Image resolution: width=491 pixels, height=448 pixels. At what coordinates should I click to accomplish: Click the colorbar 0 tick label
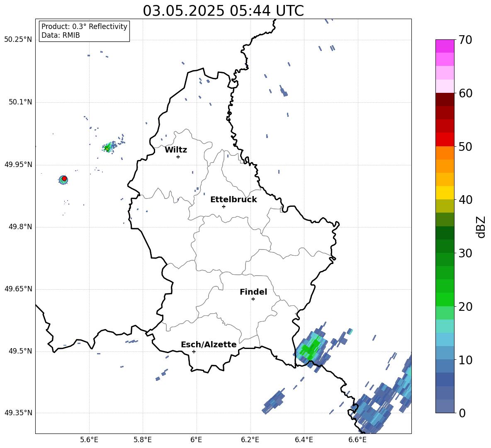[x=462, y=413]
